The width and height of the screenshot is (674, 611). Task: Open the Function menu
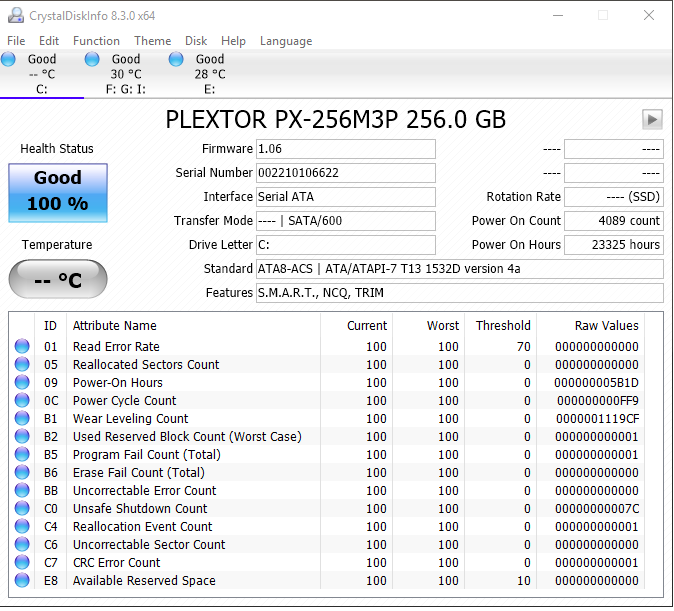[x=96, y=41]
